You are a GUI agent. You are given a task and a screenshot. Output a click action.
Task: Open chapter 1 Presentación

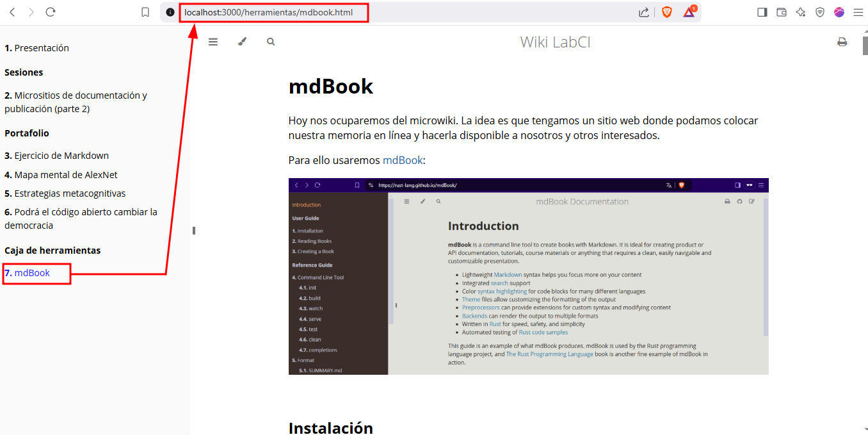(x=36, y=48)
